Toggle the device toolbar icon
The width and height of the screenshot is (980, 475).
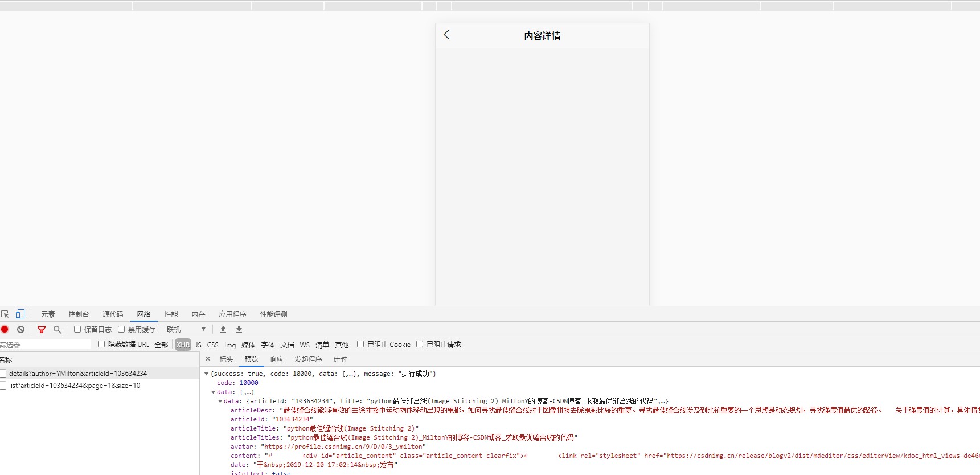(20, 314)
